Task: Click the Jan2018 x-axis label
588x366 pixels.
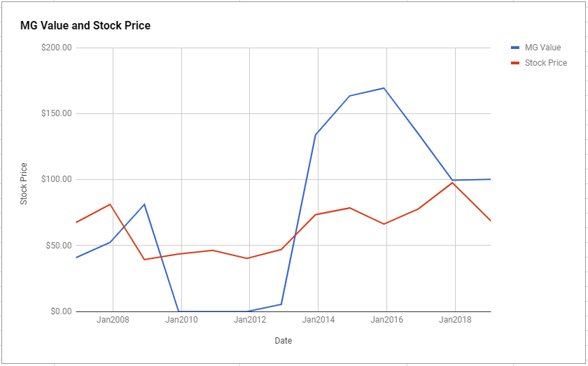Action: click(x=455, y=320)
